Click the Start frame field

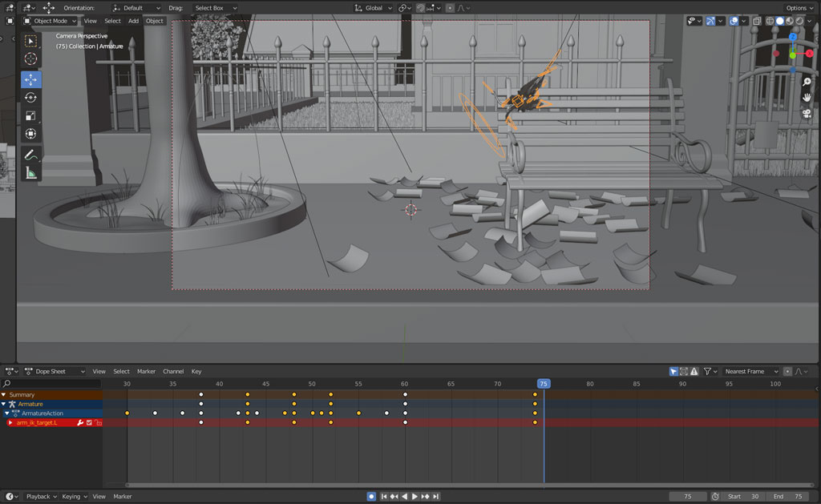pos(743,497)
